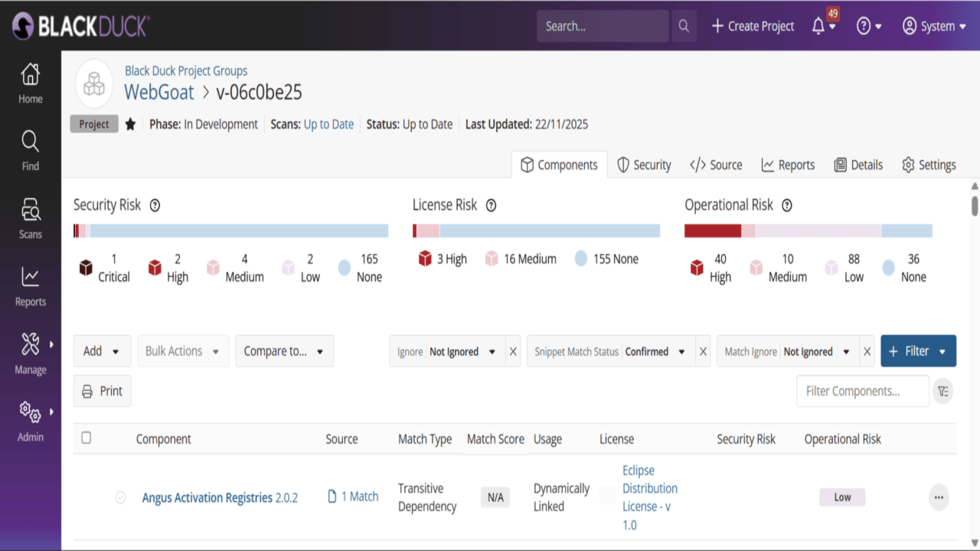Remove the Match Ignore filter
This screenshot has height=551, width=980.
click(867, 351)
